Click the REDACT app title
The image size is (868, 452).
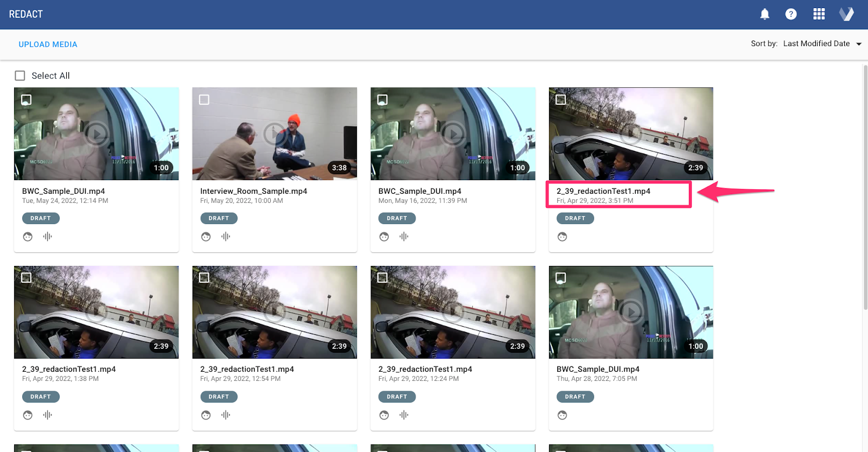click(x=26, y=14)
